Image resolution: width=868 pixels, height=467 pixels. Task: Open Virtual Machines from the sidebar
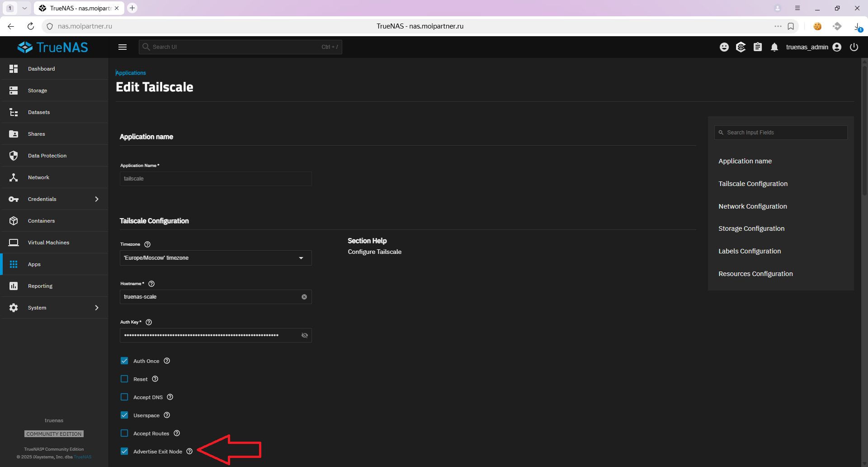click(48, 243)
